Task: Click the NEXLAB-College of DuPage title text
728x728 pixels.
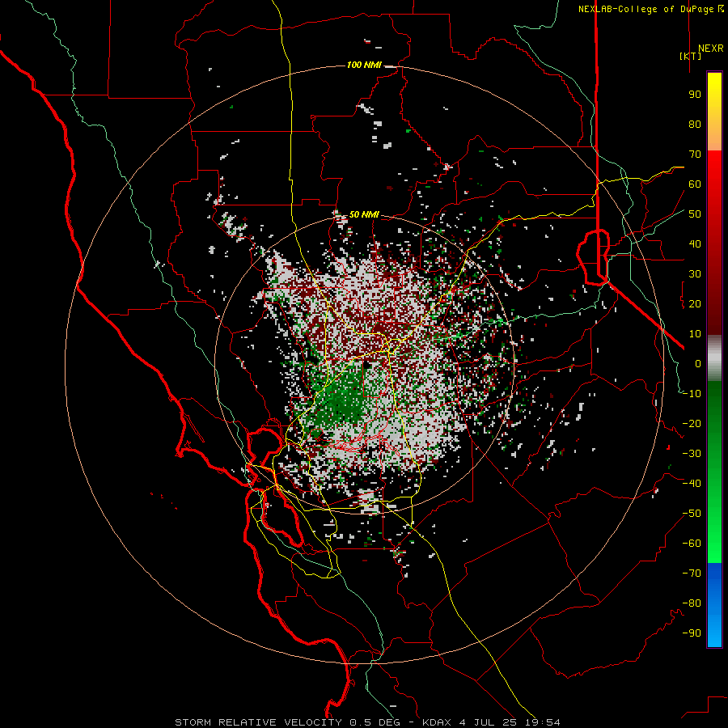Action: 650,9
